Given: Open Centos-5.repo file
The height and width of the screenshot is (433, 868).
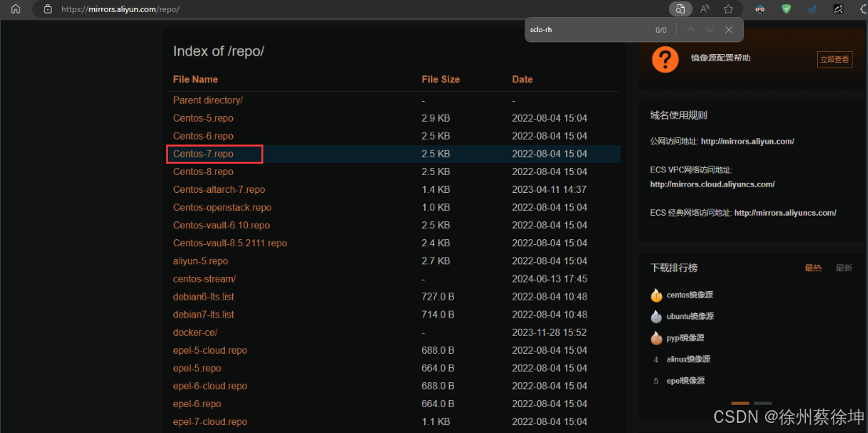Looking at the screenshot, I should [203, 118].
